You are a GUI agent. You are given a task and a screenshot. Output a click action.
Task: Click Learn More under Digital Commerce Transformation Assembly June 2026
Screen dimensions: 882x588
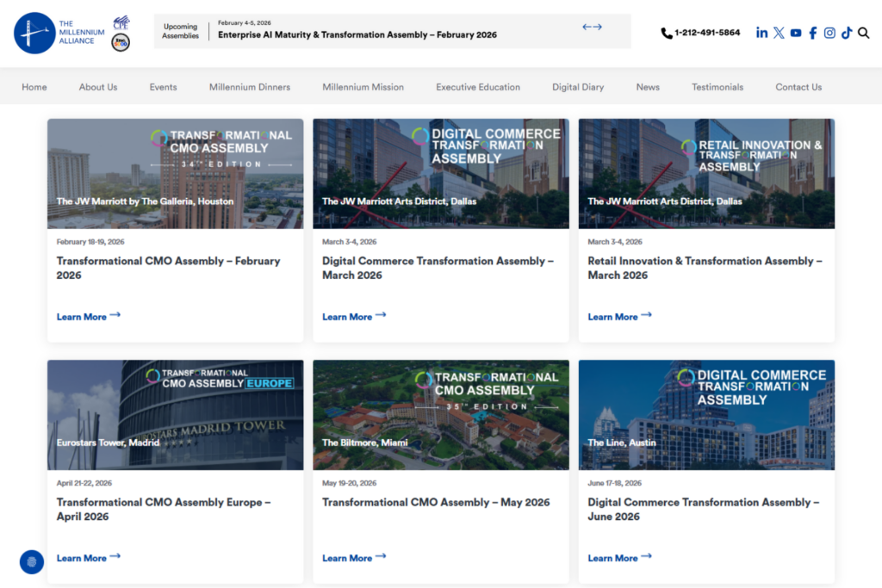click(x=612, y=558)
